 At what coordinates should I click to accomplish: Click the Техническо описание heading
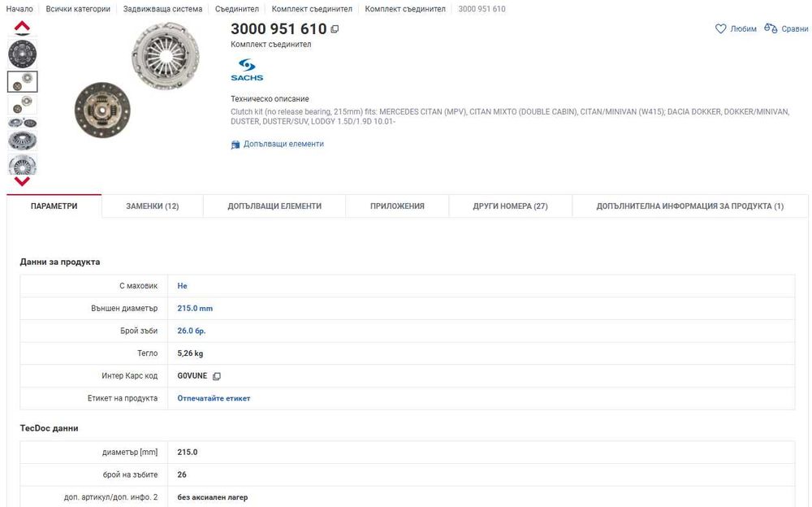tap(270, 98)
